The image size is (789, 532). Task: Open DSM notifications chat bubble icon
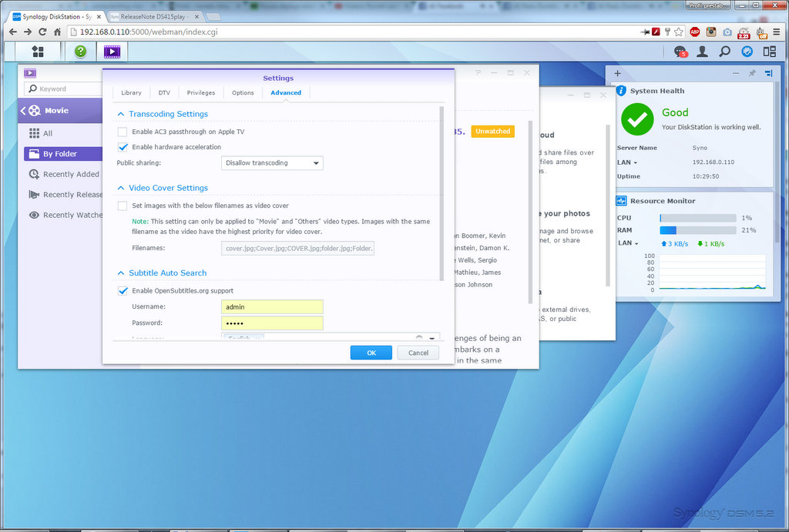(x=680, y=52)
